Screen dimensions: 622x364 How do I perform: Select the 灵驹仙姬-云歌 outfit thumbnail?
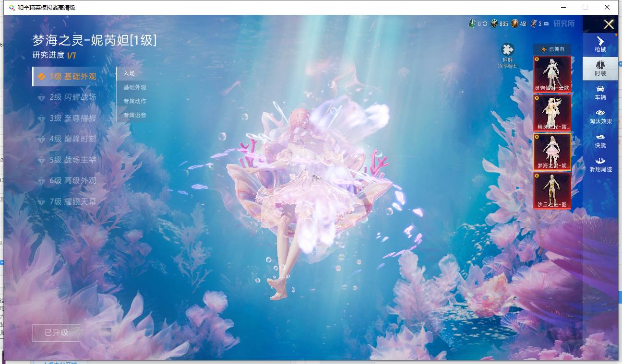(x=552, y=74)
